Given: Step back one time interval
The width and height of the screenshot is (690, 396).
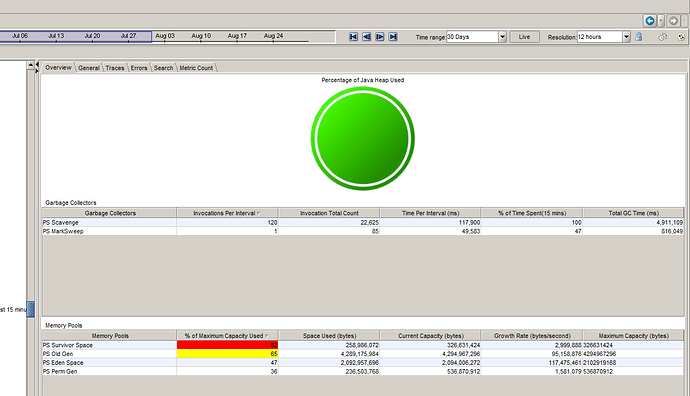Looking at the screenshot, I should coord(367,37).
